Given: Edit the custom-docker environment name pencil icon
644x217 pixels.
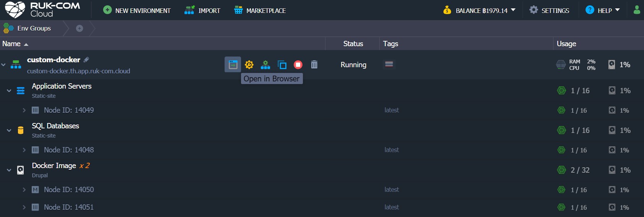Looking at the screenshot, I should (86, 60).
